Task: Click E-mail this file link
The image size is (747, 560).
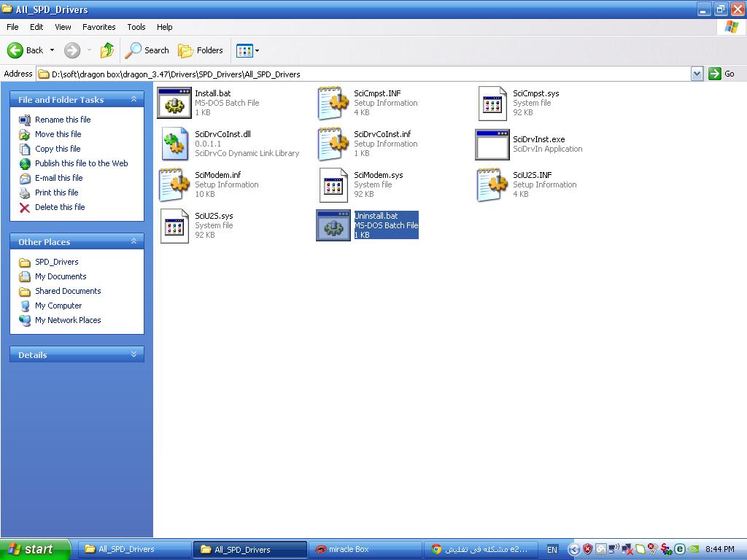Action: pos(58,178)
